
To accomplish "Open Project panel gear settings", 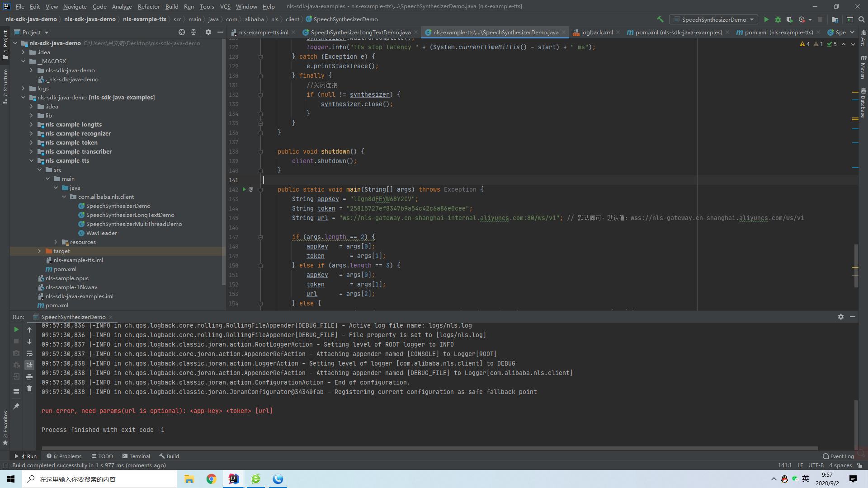I will (208, 32).
